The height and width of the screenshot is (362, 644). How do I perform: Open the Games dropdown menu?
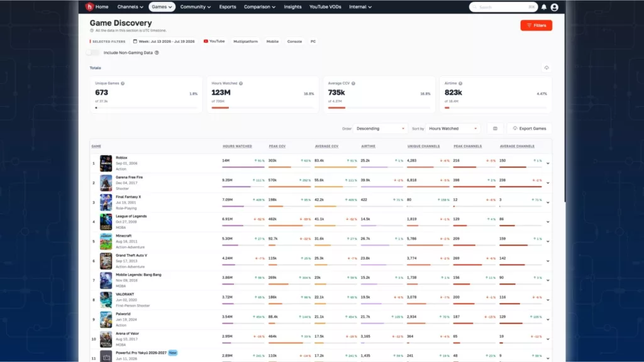tap(162, 7)
